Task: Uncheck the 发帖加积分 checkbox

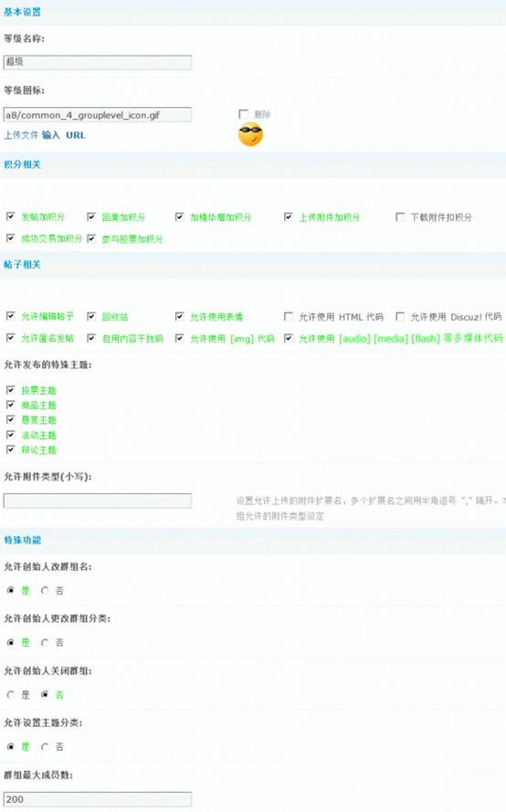Action: click(10, 216)
